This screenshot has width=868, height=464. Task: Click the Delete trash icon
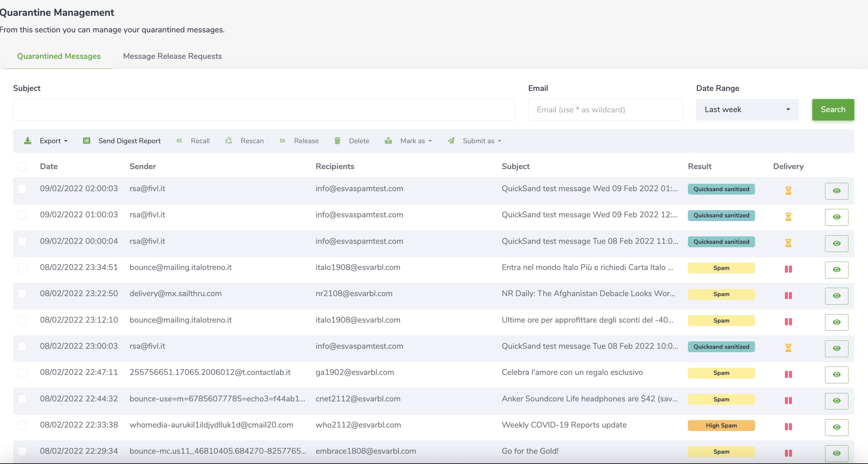click(x=337, y=141)
